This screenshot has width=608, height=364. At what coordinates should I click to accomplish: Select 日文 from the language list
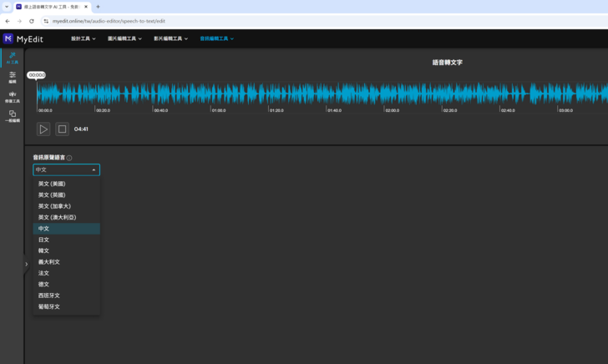44,240
